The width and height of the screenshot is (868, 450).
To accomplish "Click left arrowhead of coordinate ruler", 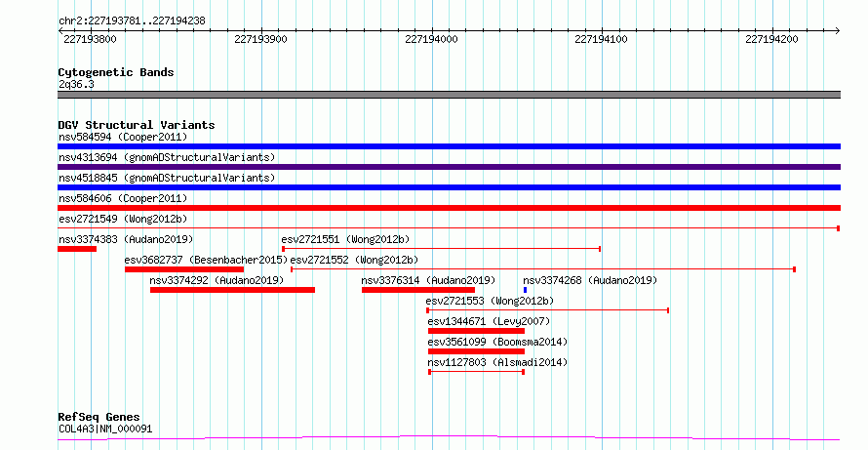I will (x=60, y=31).
